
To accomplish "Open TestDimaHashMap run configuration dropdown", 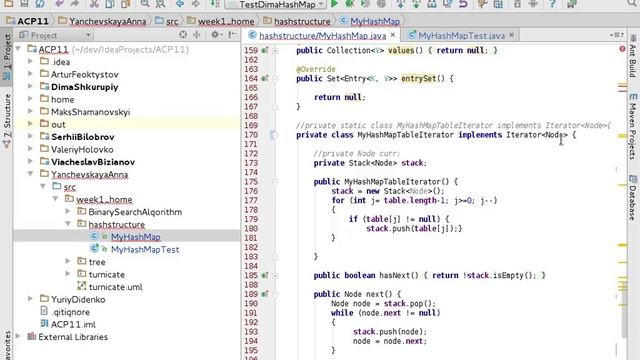I will point(277,4).
